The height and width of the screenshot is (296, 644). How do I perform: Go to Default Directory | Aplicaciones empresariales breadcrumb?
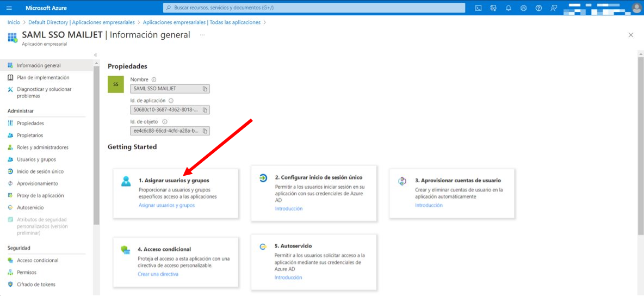pyautogui.click(x=82, y=22)
